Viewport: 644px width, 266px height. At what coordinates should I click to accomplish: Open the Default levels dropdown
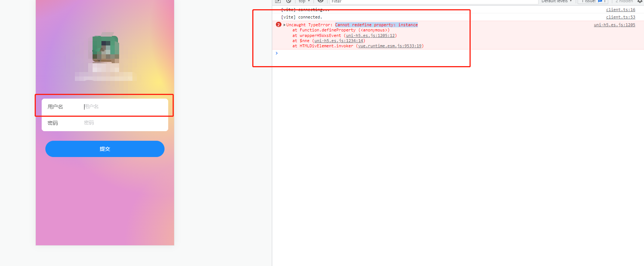[557, 1]
